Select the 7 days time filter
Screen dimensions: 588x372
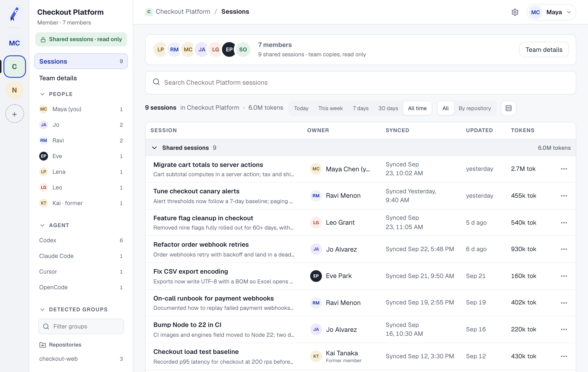[x=361, y=108]
